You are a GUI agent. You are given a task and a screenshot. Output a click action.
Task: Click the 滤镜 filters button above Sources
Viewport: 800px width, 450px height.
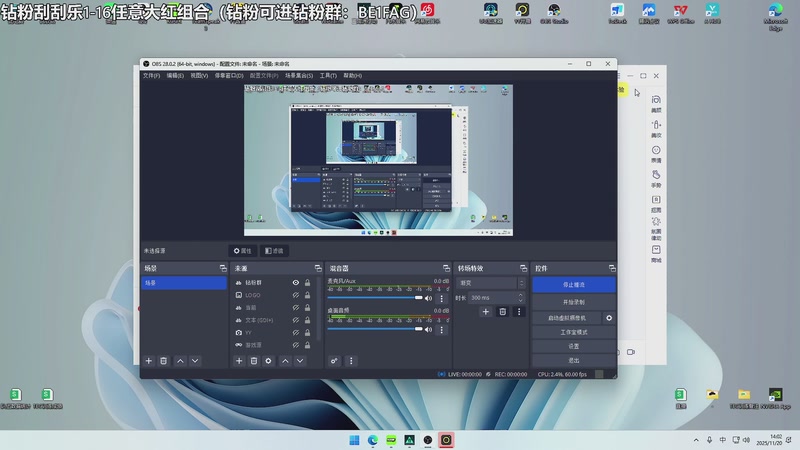click(x=274, y=251)
